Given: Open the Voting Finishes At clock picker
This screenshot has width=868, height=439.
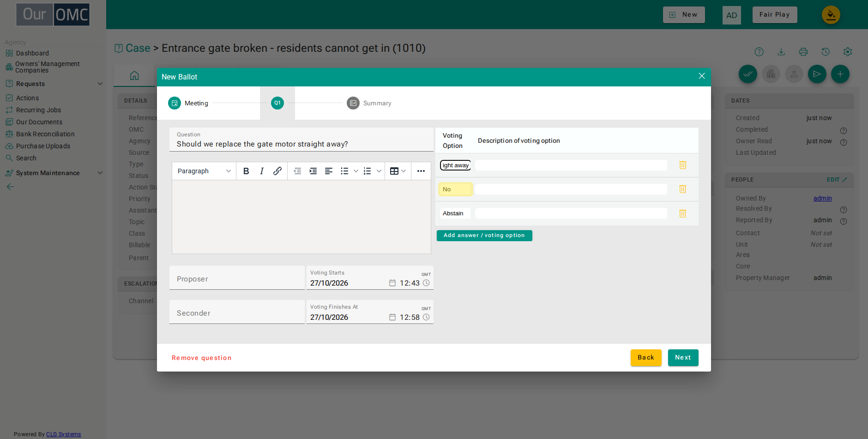Looking at the screenshot, I should coord(426,317).
